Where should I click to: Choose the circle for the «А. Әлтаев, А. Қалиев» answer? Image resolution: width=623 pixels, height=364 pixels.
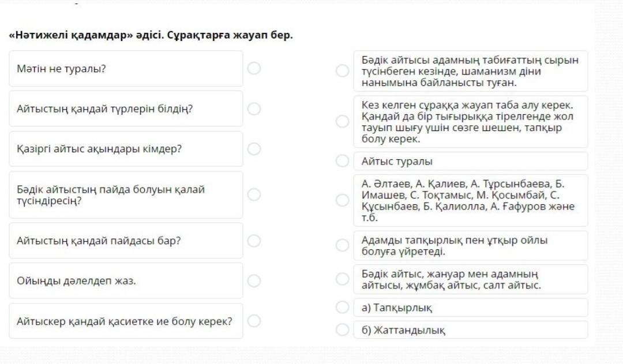click(x=343, y=200)
